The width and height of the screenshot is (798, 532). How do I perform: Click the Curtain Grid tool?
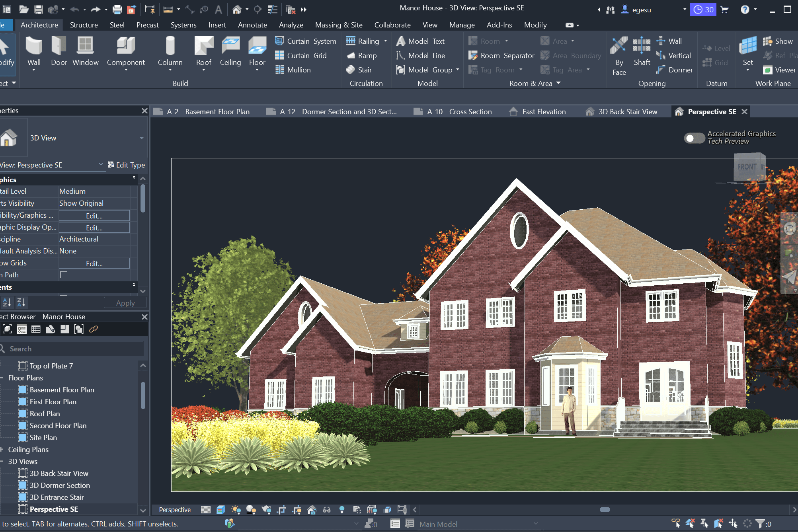(301, 55)
